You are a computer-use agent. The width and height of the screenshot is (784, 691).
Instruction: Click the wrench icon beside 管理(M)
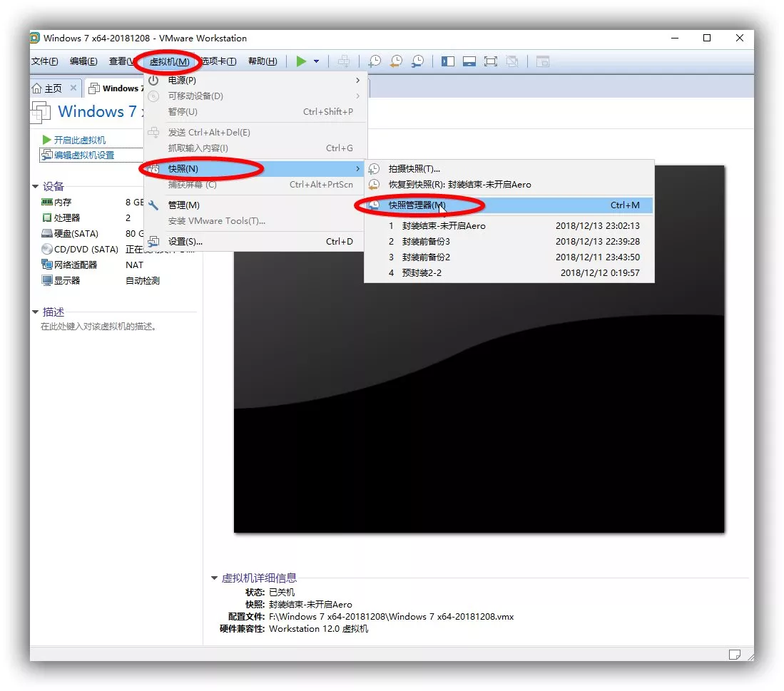click(x=153, y=205)
